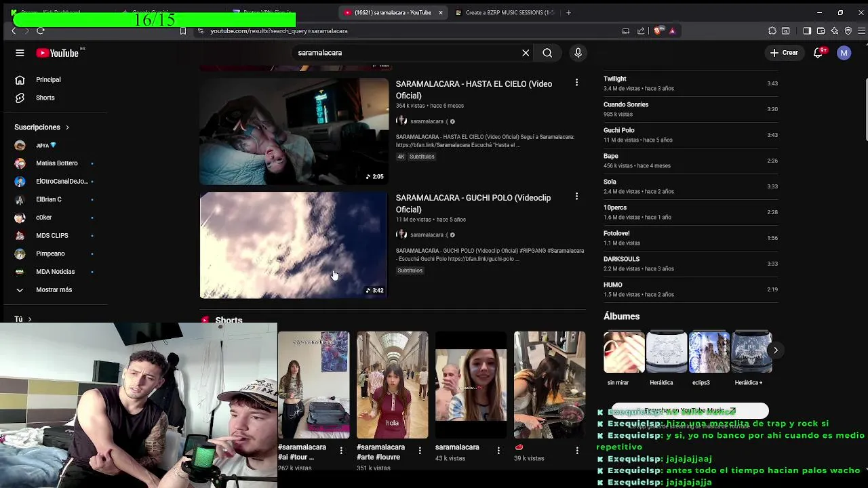Open the browser share icon in address bar
The image size is (868, 488).
pyautogui.click(x=641, y=30)
